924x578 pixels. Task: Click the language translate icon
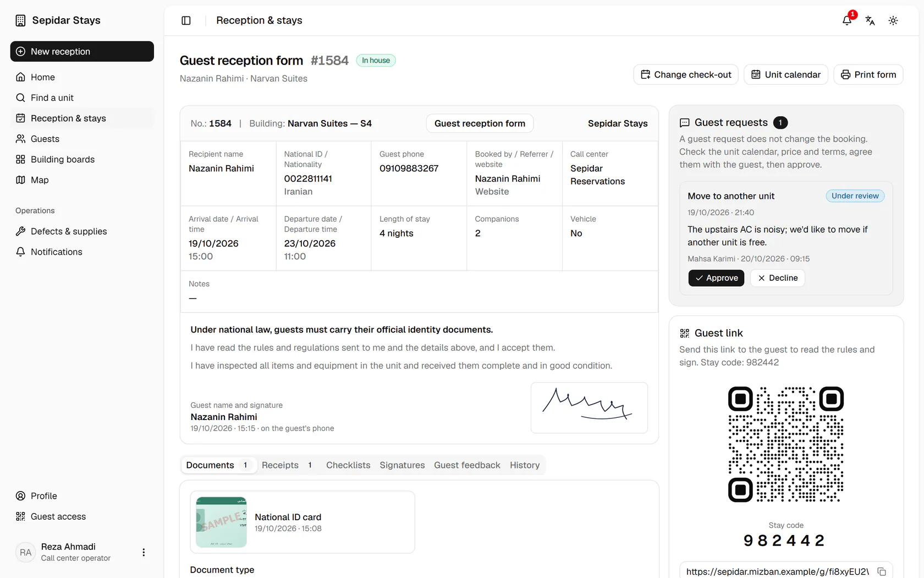pyautogui.click(x=870, y=20)
